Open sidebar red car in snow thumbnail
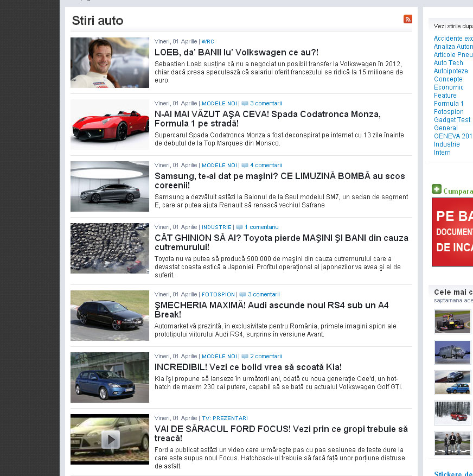The width and height of the screenshot is (473, 476). click(x=452, y=413)
